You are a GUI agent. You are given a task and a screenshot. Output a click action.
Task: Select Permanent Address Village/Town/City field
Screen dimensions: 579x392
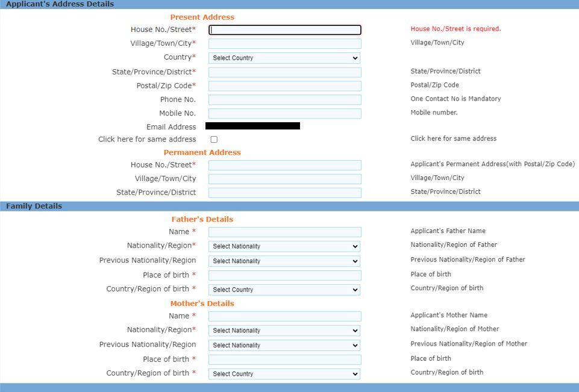pyautogui.click(x=284, y=179)
